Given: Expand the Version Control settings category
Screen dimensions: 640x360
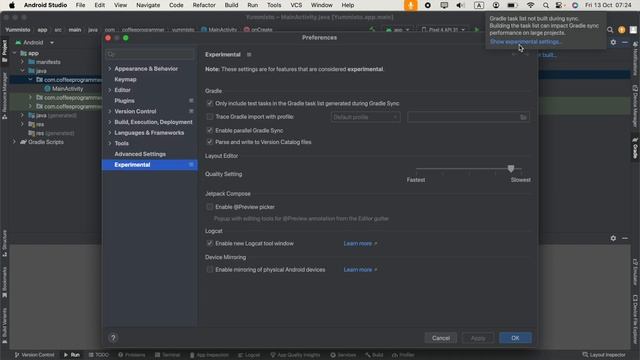Looking at the screenshot, I should pos(109,111).
